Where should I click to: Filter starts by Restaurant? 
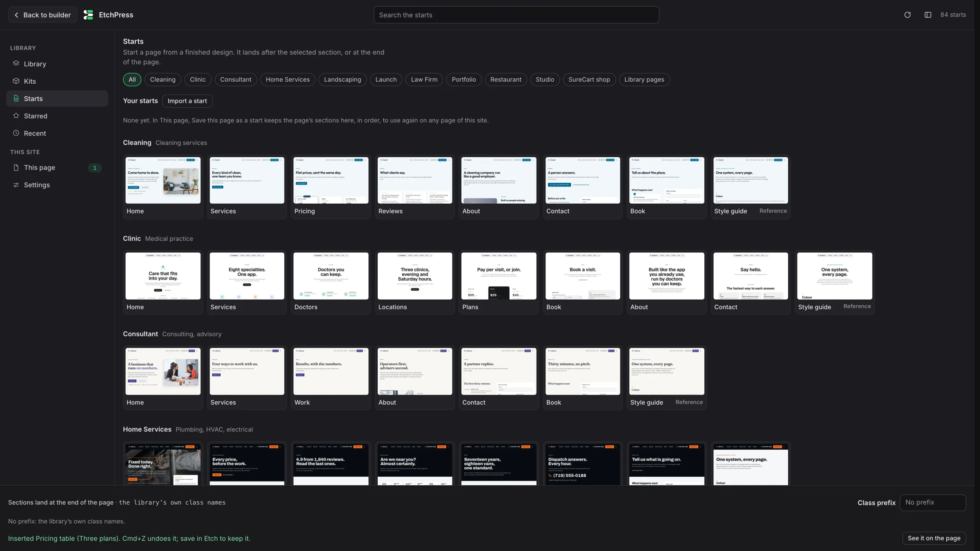pyautogui.click(x=506, y=80)
